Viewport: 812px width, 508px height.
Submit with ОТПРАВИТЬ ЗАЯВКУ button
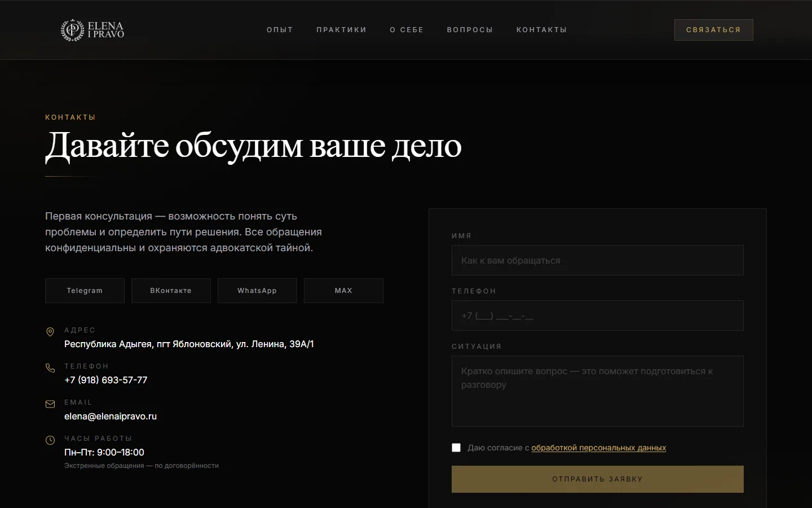597,479
